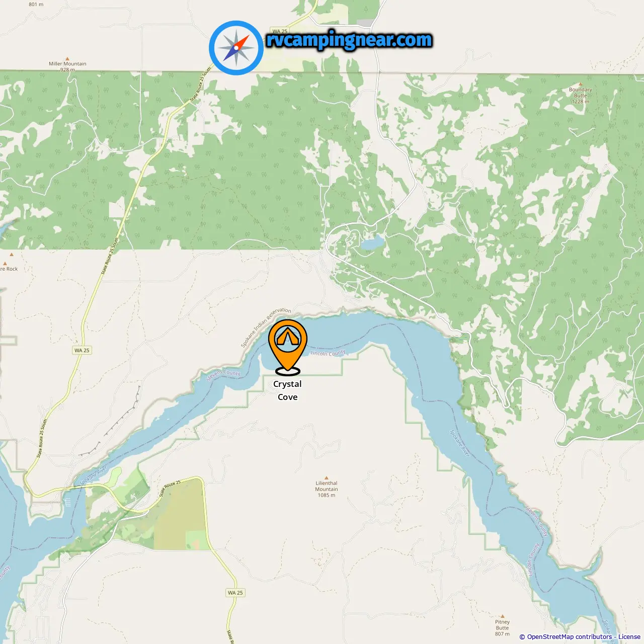Click the Lincoln County label on river

[328, 353]
